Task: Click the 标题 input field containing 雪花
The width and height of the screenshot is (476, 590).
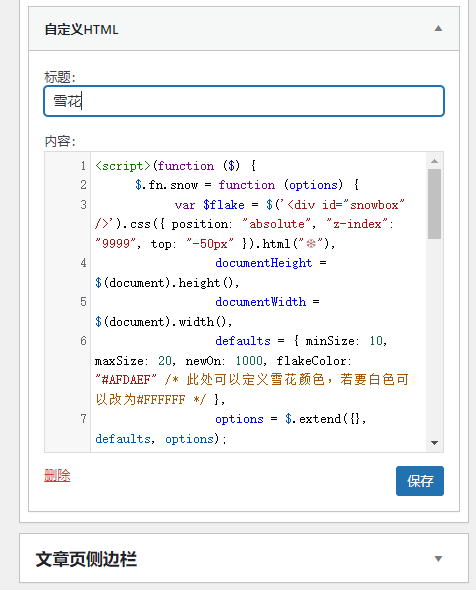Action: click(244, 101)
